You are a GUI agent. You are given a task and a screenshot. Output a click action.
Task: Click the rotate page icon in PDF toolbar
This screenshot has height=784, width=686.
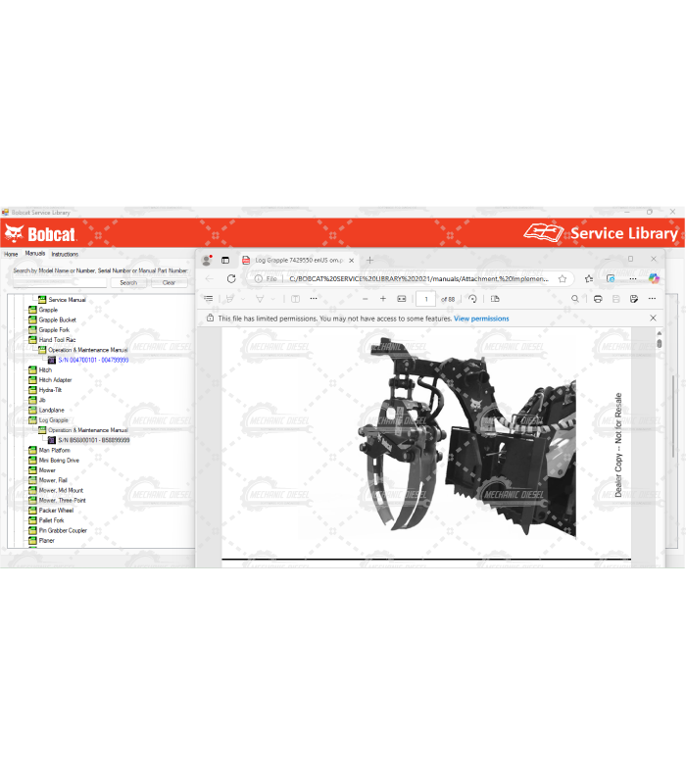tap(472, 299)
